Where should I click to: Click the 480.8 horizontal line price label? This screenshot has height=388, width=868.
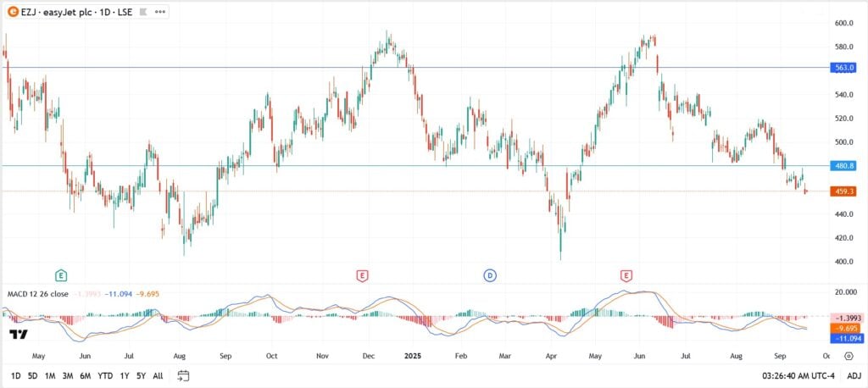[x=843, y=165]
